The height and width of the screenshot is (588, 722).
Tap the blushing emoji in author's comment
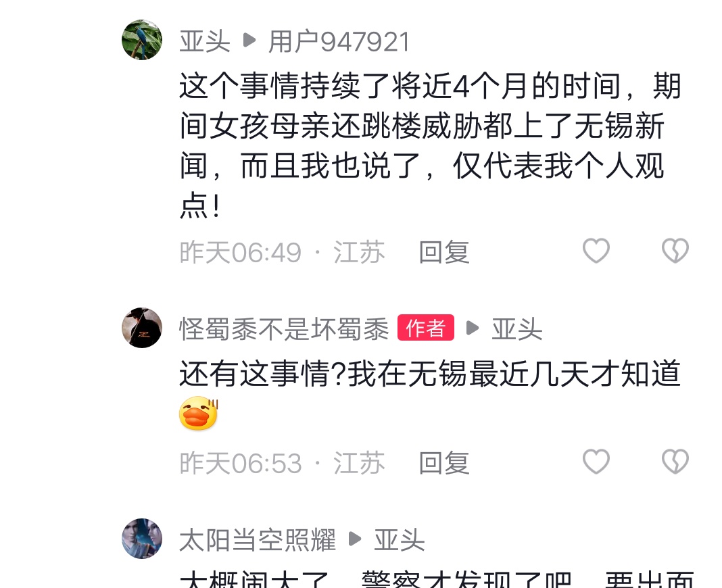pyautogui.click(x=199, y=414)
